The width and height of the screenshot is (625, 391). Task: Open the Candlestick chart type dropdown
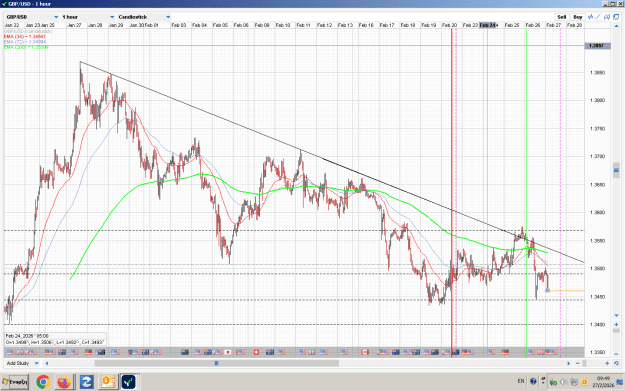click(x=144, y=17)
